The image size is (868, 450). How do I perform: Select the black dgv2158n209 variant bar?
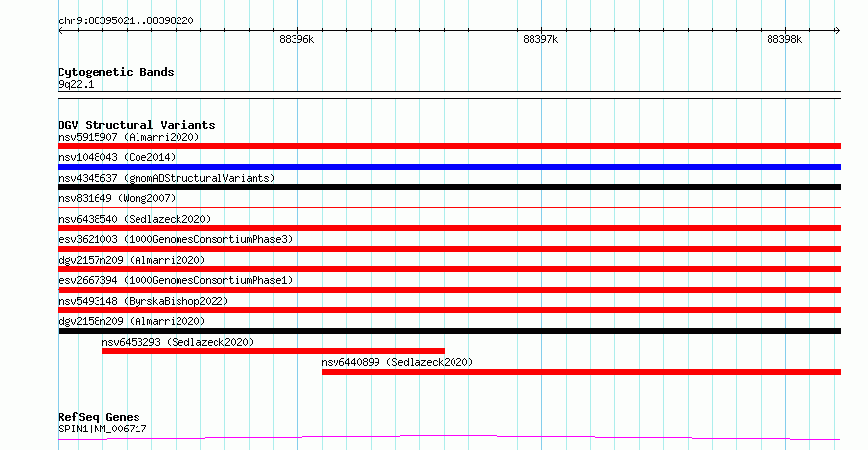(450, 331)
